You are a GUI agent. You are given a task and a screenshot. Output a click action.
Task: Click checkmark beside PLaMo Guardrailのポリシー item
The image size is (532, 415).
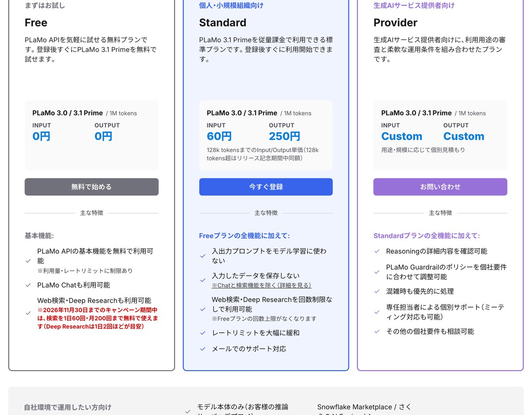(x=377, y=272)
